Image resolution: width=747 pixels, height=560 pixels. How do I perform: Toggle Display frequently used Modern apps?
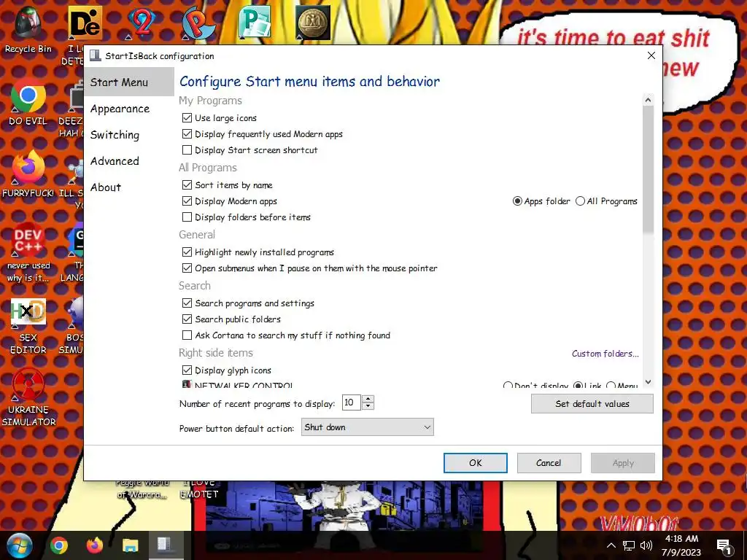coord(187,134)
